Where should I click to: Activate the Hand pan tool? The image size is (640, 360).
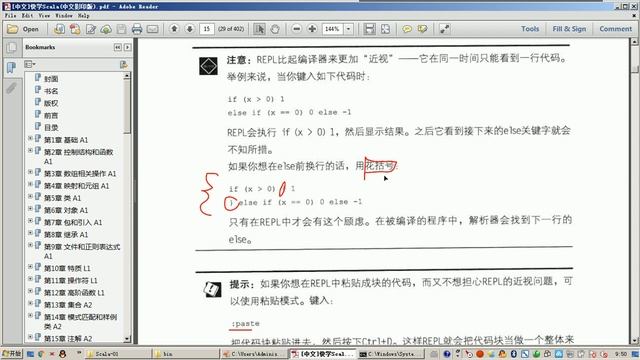click(x=275, y=29)
